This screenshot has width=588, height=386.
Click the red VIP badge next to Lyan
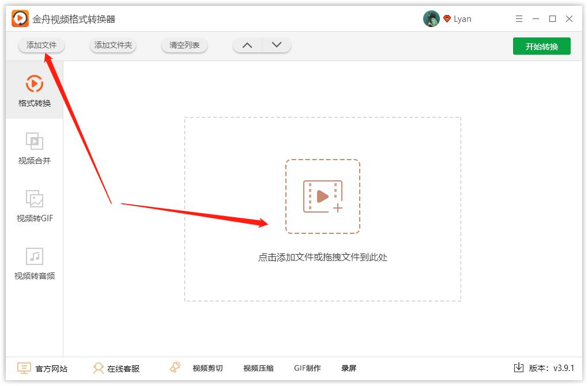click(x=446, y=18)
